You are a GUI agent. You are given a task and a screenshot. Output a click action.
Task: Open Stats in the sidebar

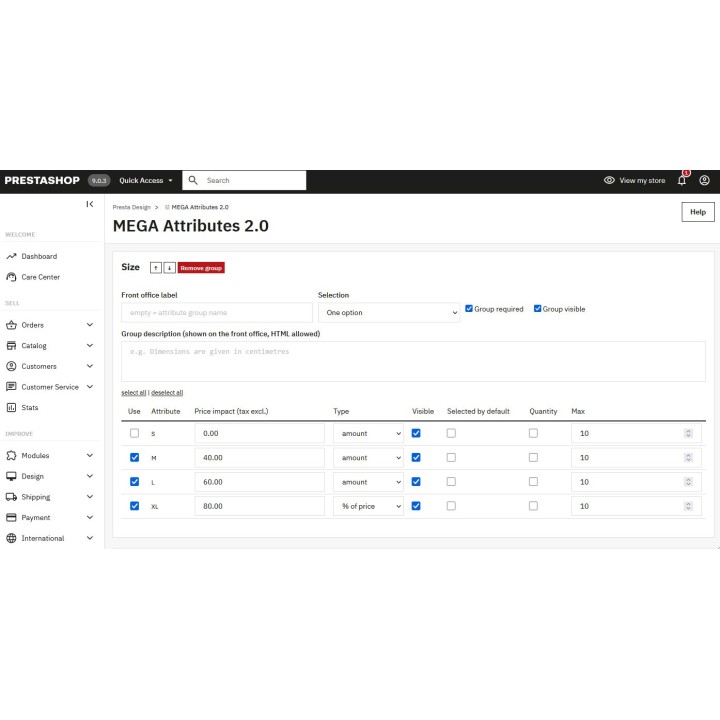[30, 407]
